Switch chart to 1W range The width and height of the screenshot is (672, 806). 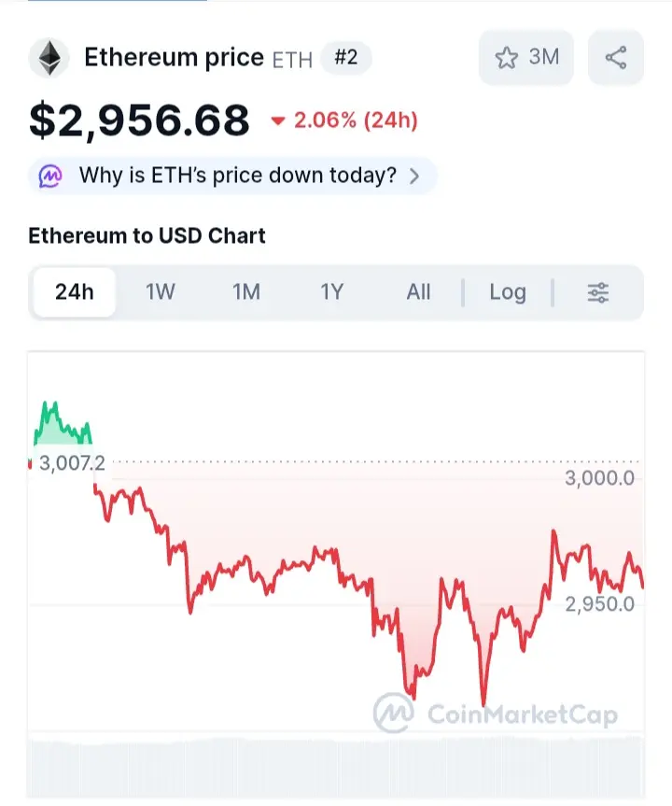(x=161, y=292)
